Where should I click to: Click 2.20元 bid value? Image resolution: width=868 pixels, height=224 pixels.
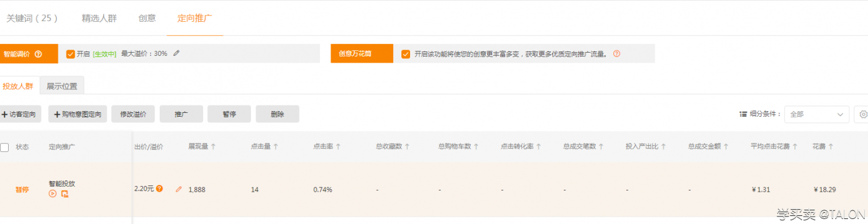[x=144, y=189]
